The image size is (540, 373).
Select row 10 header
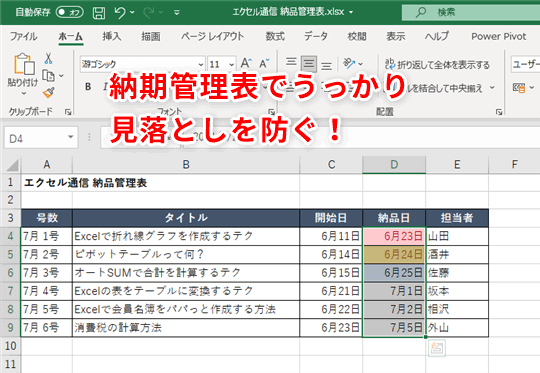[10, 346]
